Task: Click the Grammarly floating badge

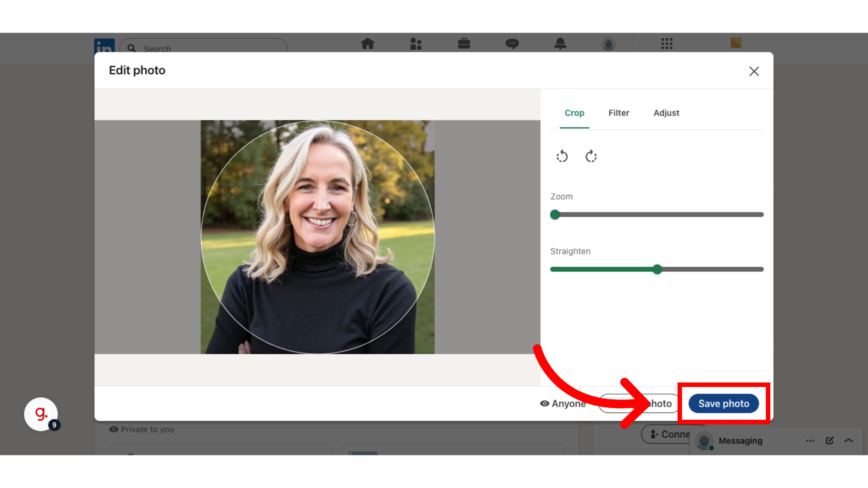Action: [41, 414]
